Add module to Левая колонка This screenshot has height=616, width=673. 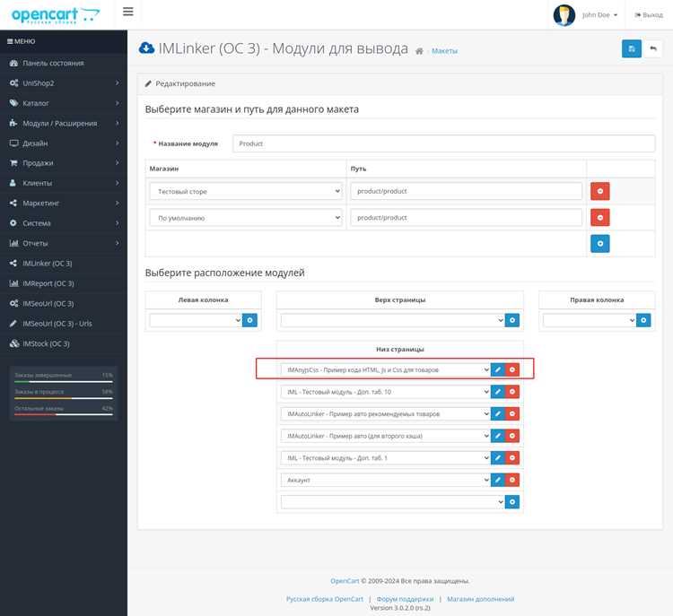tap(249, 320)
